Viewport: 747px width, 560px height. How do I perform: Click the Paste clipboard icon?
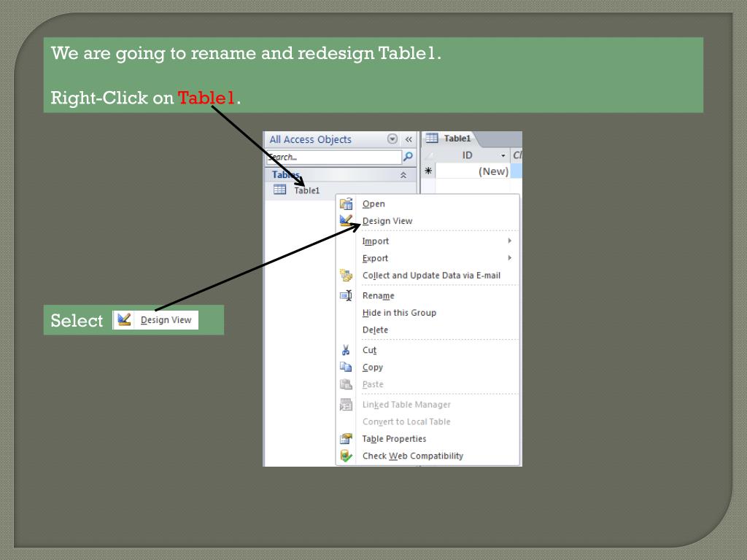346,384
